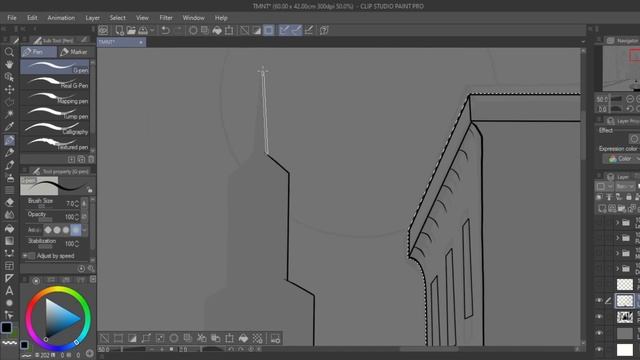This screenshot has width=640, height=360.
Task: Select the Move layer tool
Action: (x=9, y=89)
